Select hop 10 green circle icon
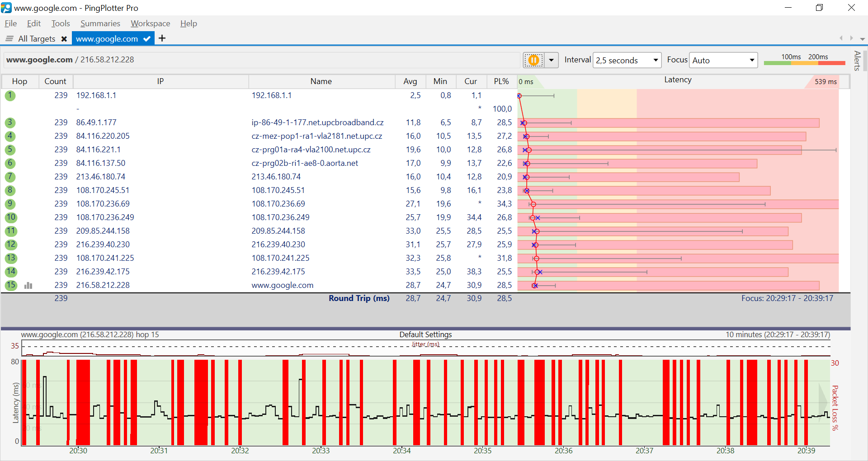 click(x=11, y=217)
